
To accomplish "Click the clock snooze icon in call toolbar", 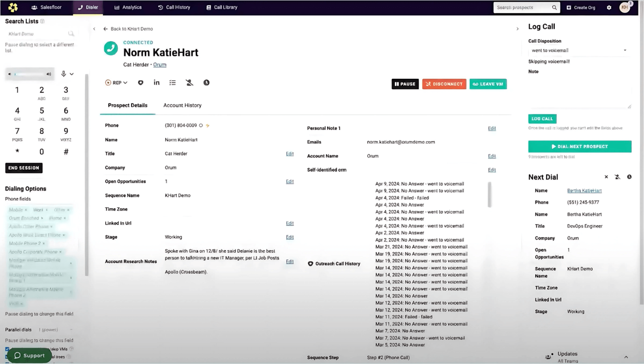I will click(x=206, y=83).
